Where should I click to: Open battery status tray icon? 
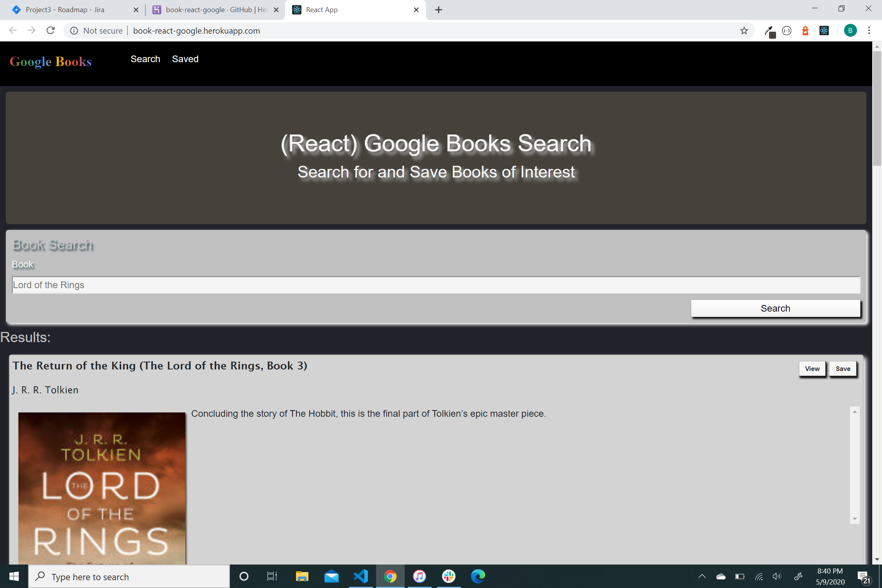[x=740, y=576]
